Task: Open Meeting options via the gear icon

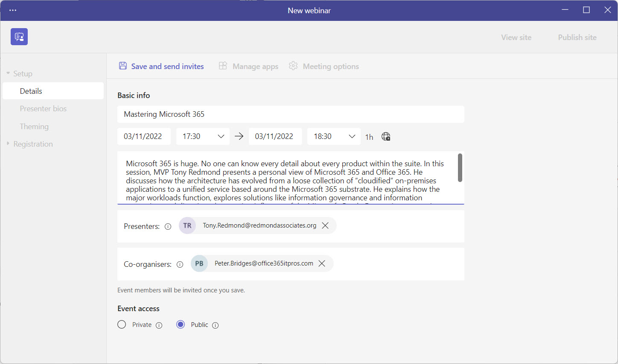Action: [293, 66]
